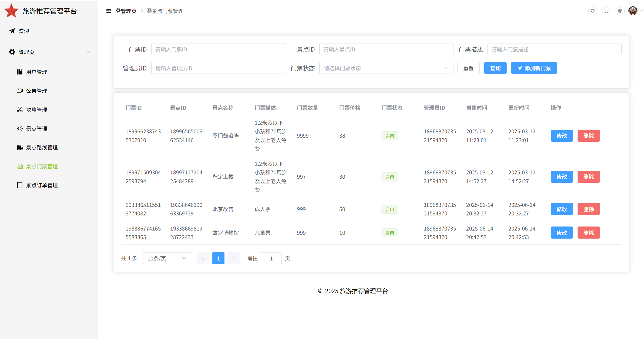The height and width of the screenshot is (339, 644).
Task: Open settings via gear icon top-right
Action: (x=620, y=11)
